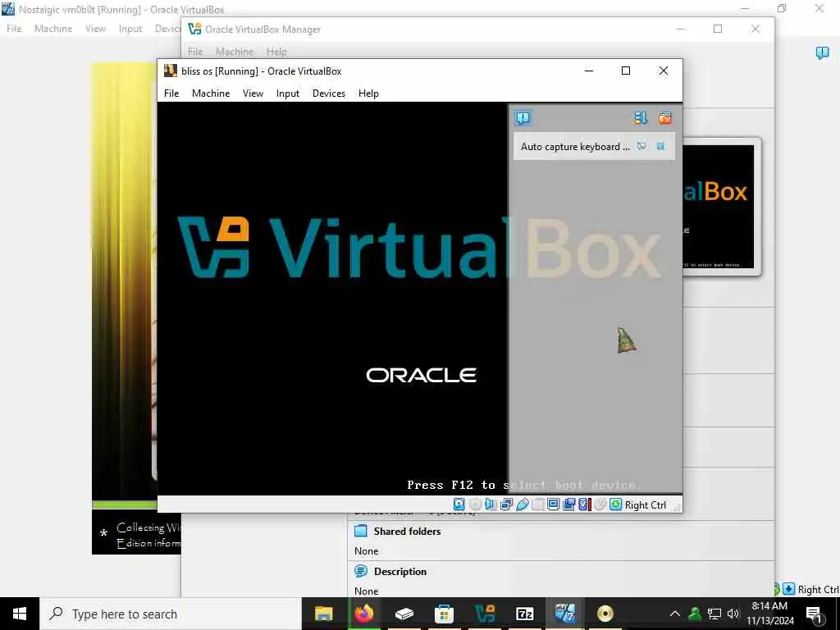Click the Right Ctrl host key label in Nostalgic vm0b0t window
Image resolution: width=840 pixels, height=630 pixels.
coord(818,590)
